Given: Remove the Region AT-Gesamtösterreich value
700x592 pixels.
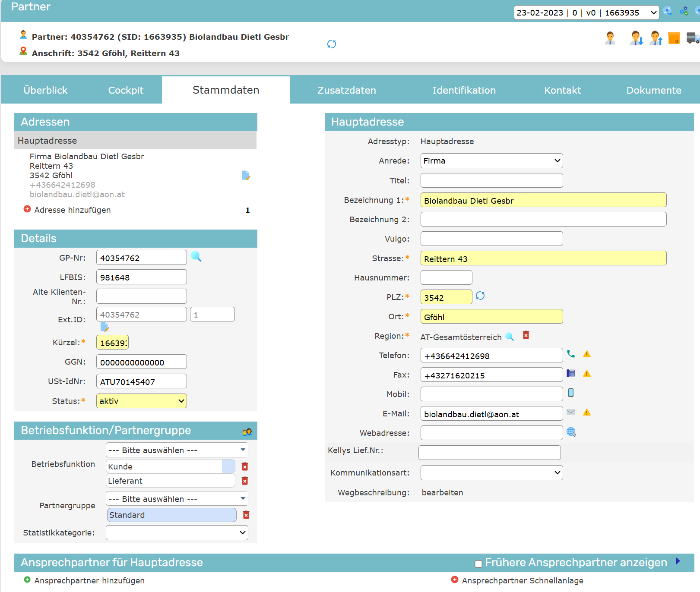Looking at the screenshot, I should point(526,335).
